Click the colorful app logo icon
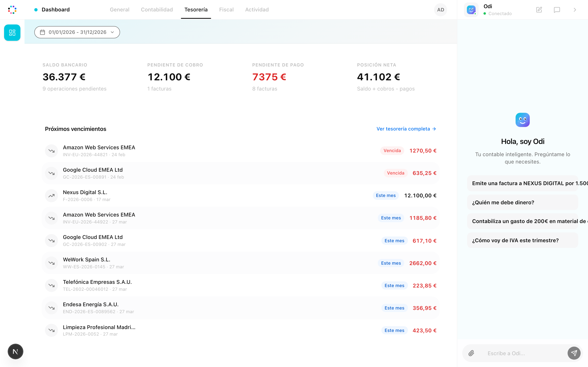This screenshot has height=367, width=588. [x=12, y=10]
